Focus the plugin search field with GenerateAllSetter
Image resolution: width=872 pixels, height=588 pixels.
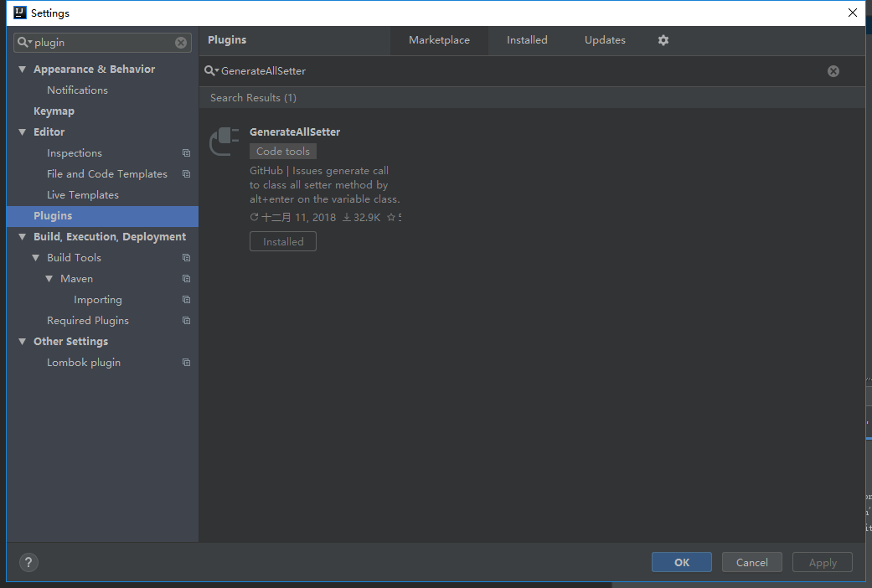(521, 71)
